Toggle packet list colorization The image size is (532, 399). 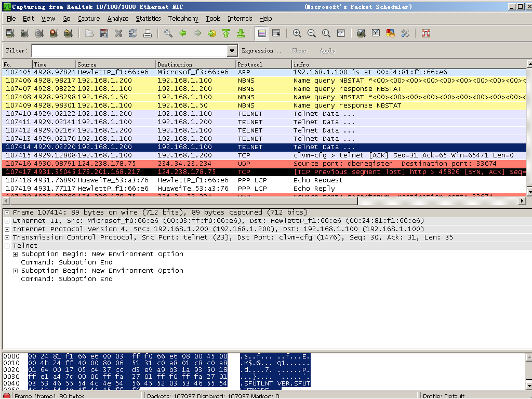pos(262,33)
